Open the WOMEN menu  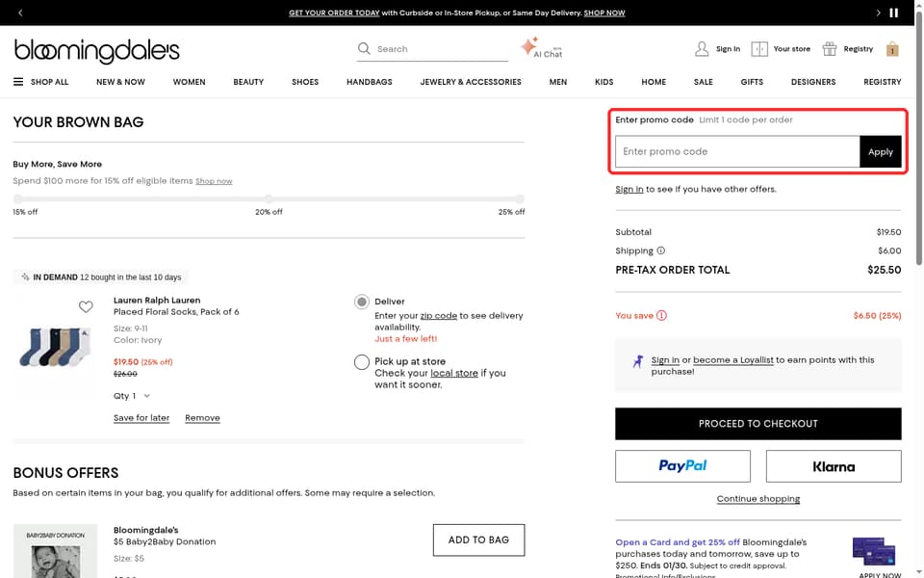(190, 82)
